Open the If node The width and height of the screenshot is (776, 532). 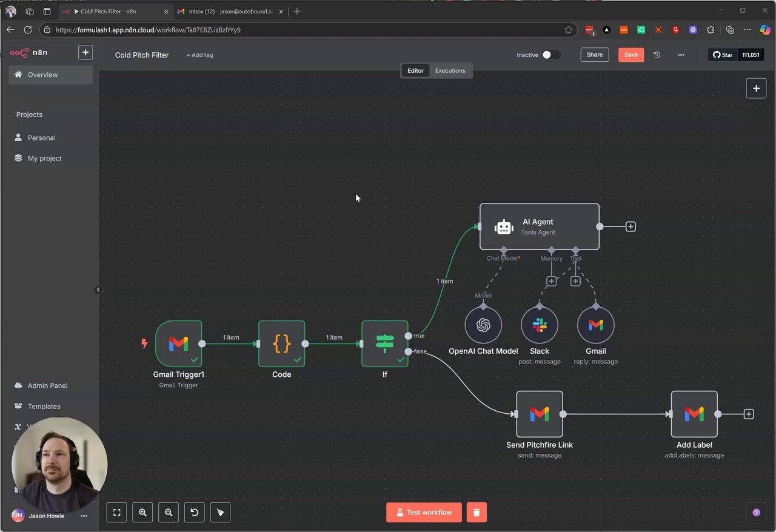(x=384, y=344)
